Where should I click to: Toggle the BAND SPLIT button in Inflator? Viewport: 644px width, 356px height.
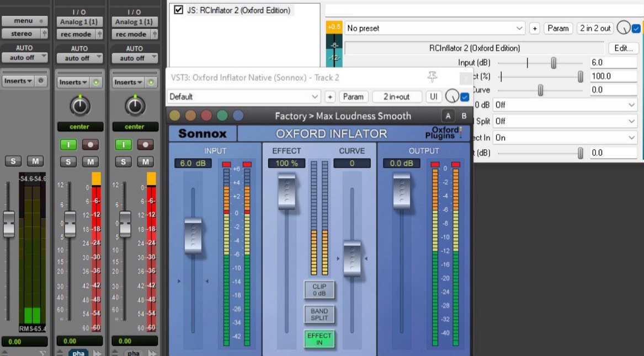(x=319, y=314)
